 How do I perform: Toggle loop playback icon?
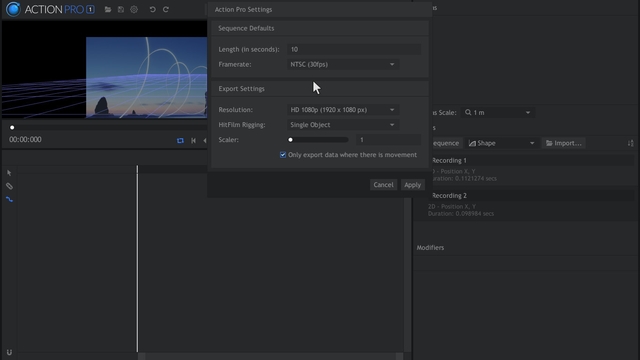(180, 140)
